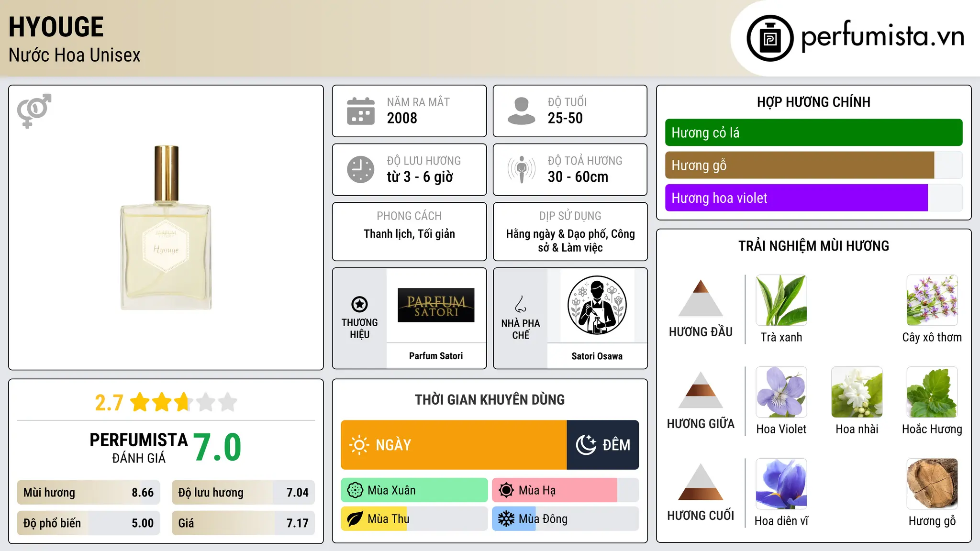This screenshot has width=980, height=551.
Task: Click the perfumista.vn site name
Action: (x=883, y=36)
